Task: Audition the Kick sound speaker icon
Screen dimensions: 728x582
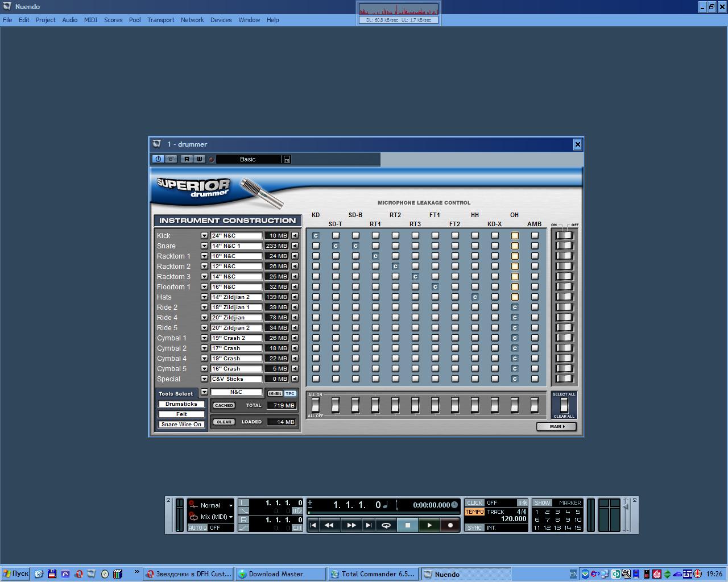Action: click(295, 235)
